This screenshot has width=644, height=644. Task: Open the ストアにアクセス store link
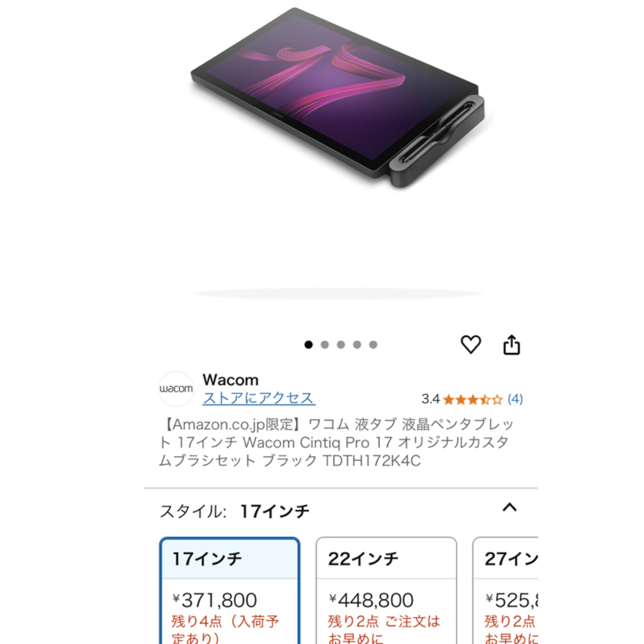259,398
